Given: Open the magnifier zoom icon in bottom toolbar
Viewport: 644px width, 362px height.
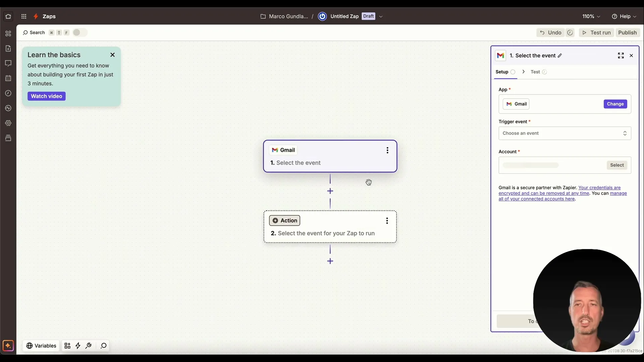Looking at the screenshot, I should point(103,346).
